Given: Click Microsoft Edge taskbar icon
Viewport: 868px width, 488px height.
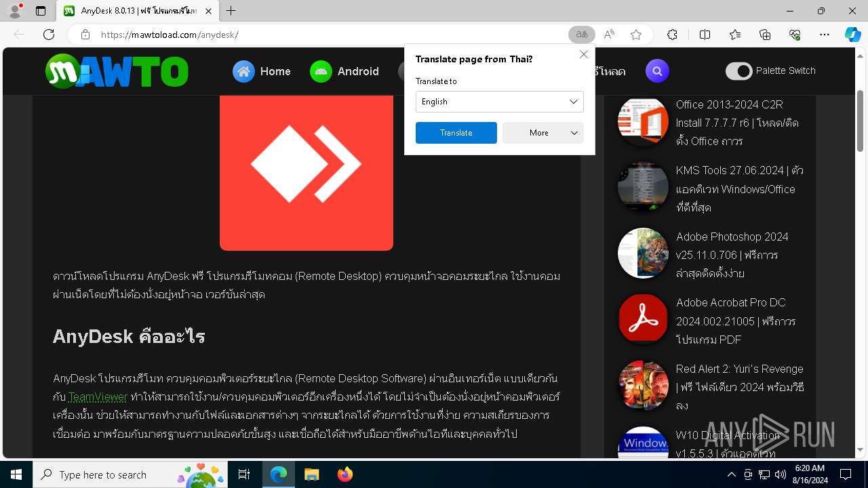Looking at the screenshot, I should click(279, 474).
